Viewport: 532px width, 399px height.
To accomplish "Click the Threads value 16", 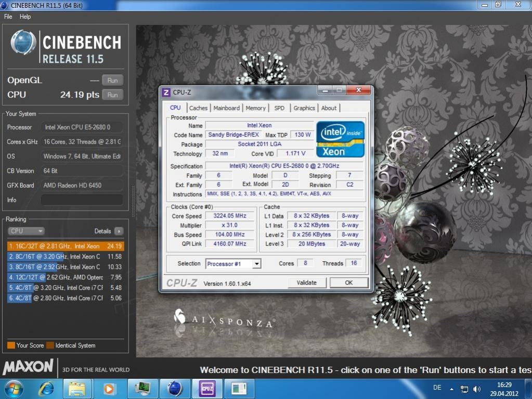I will (354, 263).
